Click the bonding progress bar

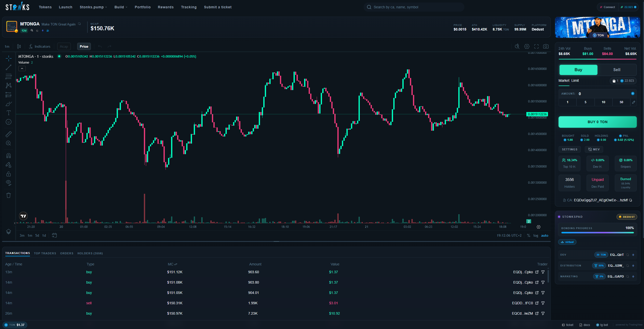(x=597, y=232)
